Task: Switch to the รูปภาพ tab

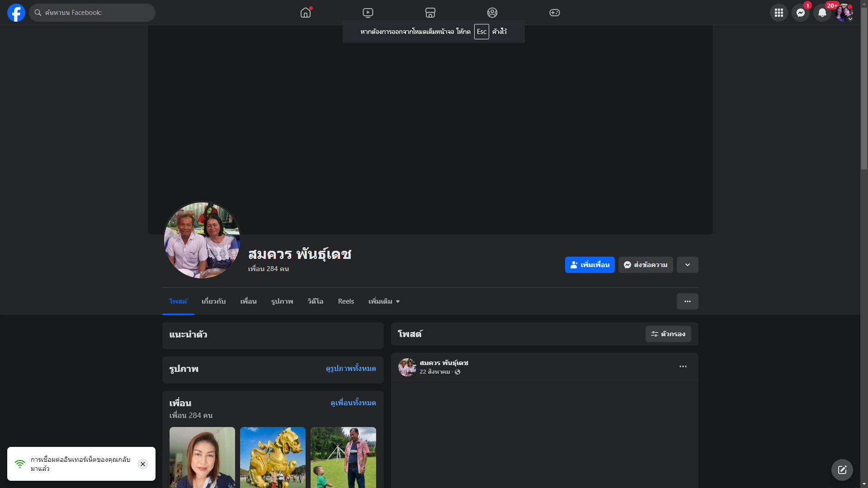Action: [x=282, y=301]
